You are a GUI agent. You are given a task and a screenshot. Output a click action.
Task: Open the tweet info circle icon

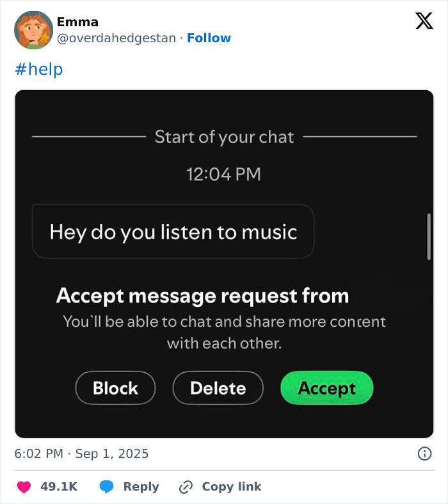(424, 453)
